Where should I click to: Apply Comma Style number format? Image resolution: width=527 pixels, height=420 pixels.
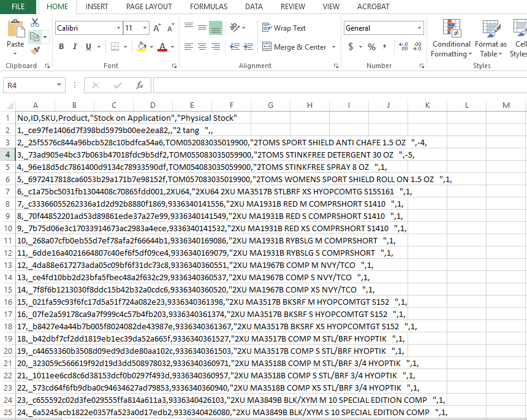384,47
